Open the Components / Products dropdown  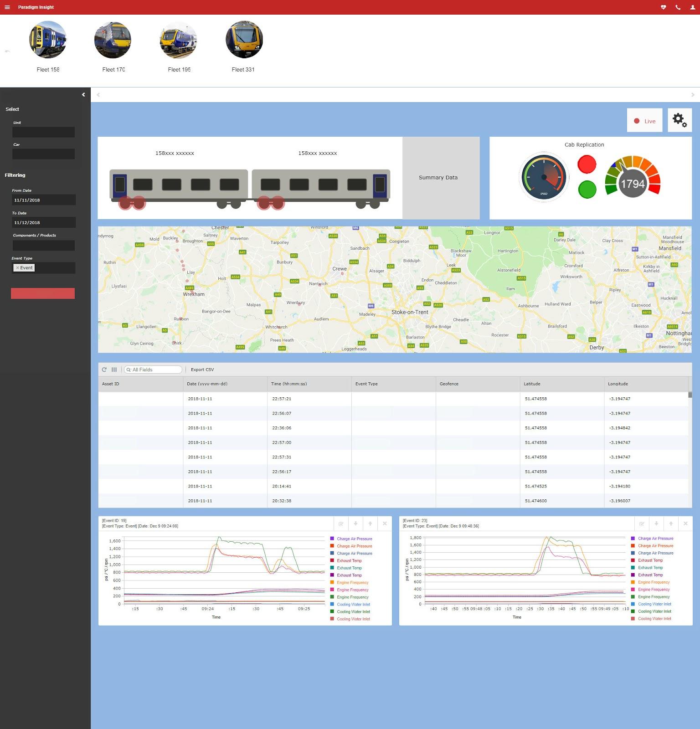tap(43, 246)
